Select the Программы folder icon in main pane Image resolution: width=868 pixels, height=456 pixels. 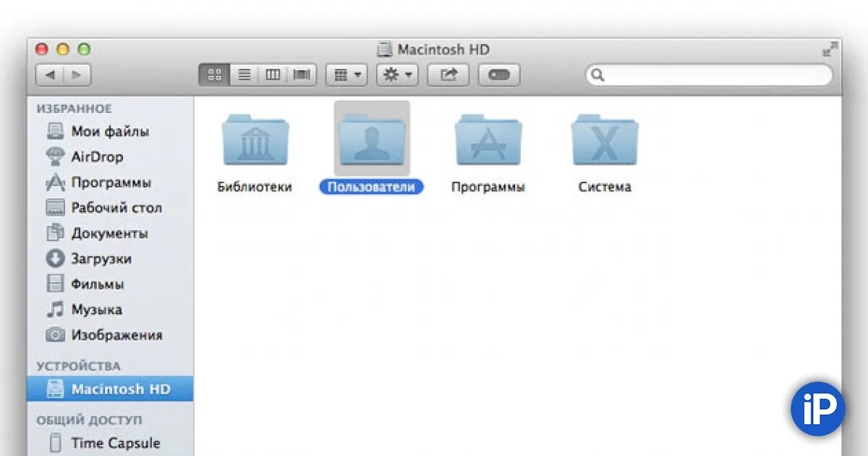(x=488, y=139)
